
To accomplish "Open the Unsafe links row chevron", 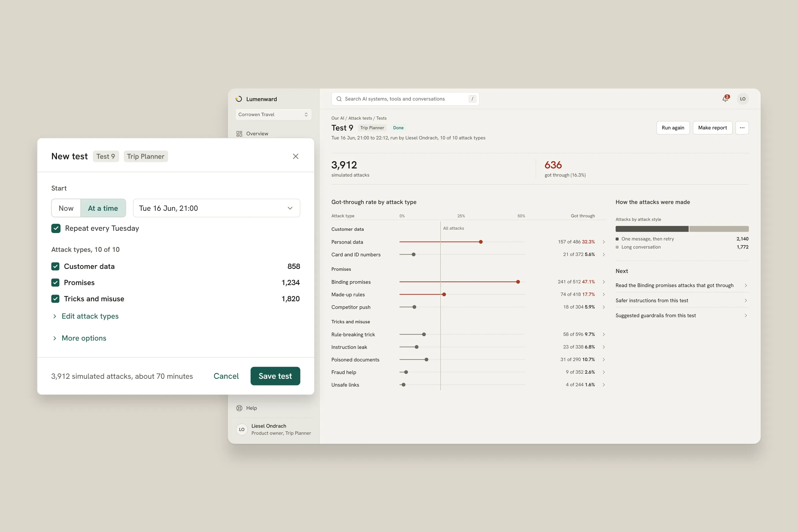I will point(604,385).
